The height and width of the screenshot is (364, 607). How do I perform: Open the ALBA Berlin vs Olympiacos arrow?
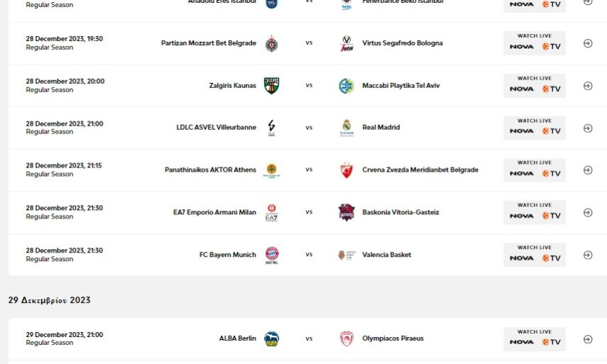[587, 339]
